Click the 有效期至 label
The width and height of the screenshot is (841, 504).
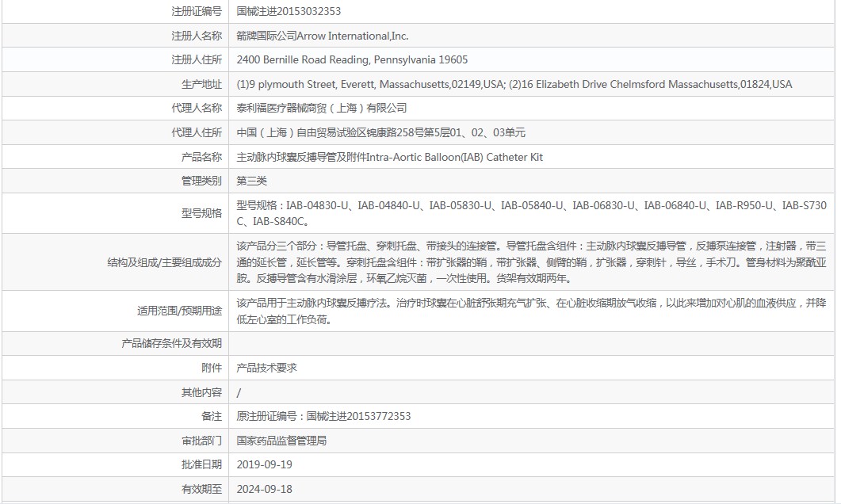pyautogui.click(x=201, y=489)
